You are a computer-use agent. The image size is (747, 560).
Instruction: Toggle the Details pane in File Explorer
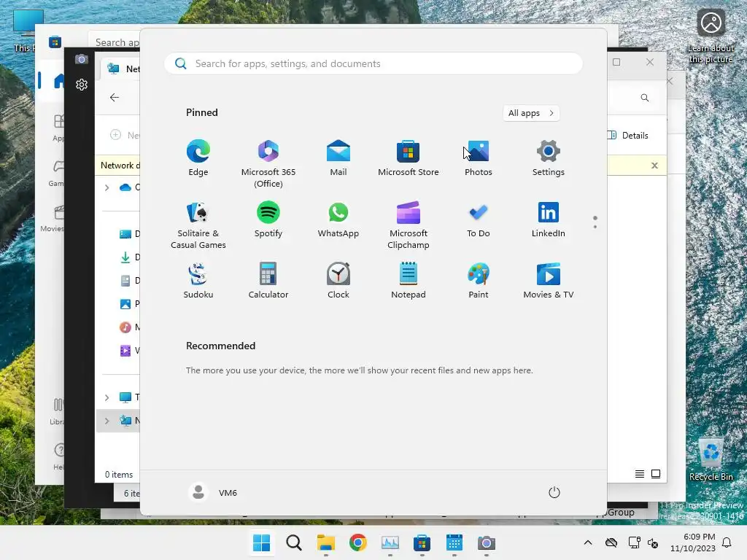click(630, 135)
